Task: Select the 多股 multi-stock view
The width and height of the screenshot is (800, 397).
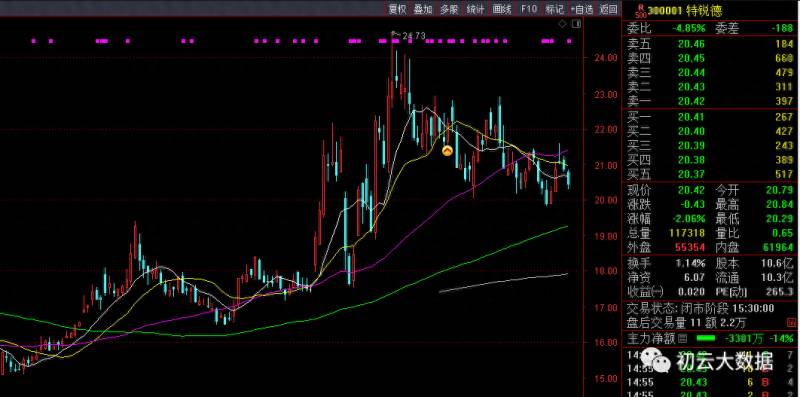Action: (449, 9)
